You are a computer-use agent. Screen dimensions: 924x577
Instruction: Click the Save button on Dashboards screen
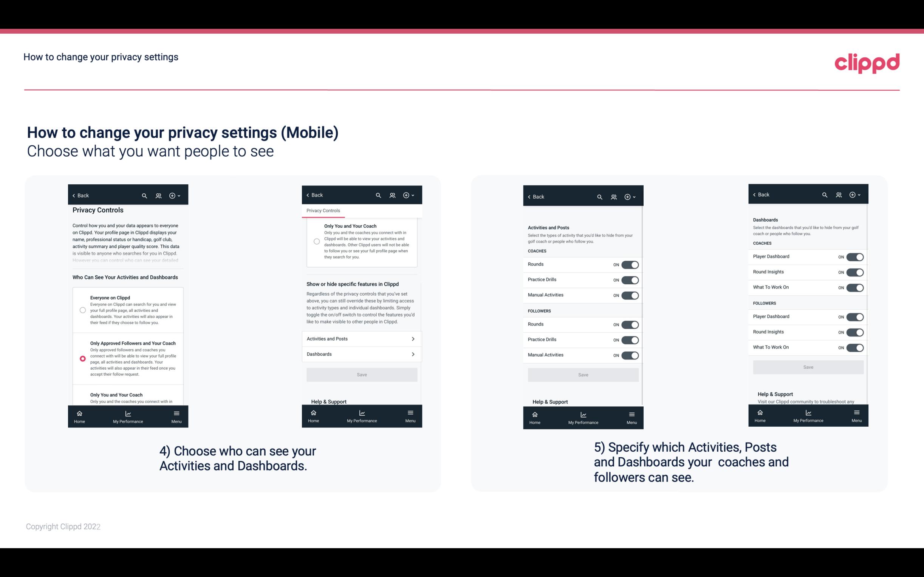click(808, 366)
